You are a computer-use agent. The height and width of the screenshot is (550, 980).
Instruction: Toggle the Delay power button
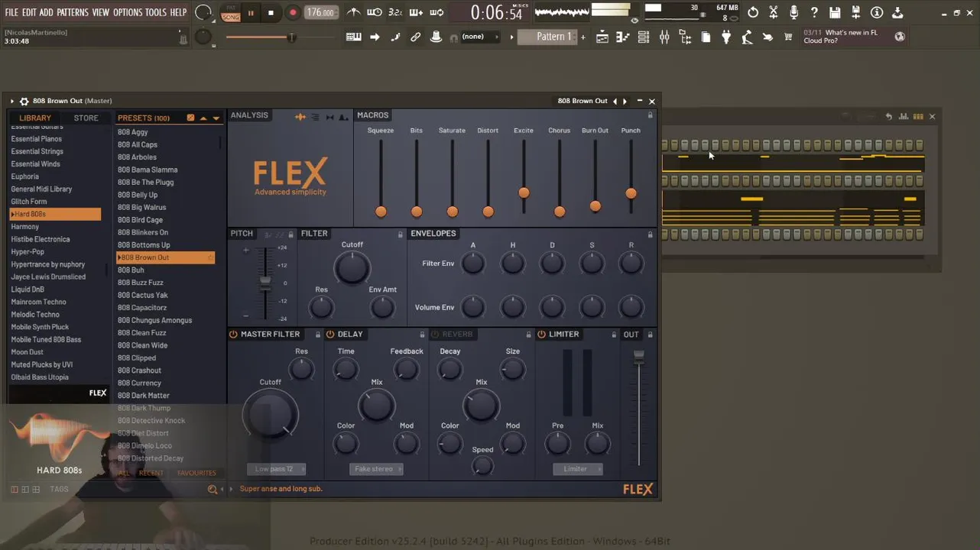click(x=330, y=334)
